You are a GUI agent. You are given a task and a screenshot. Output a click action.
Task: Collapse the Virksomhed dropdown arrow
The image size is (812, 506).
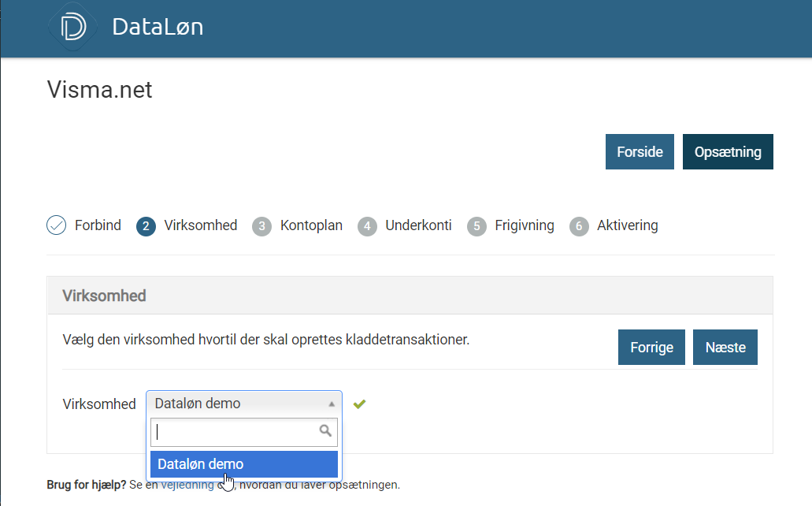[x=332, y=404]
